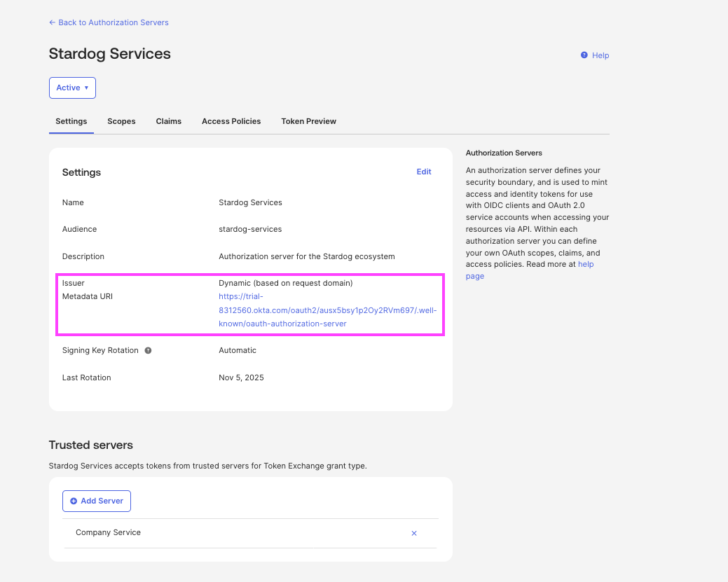
Task: Click the Help question mark icon
Action: (584, 55)
